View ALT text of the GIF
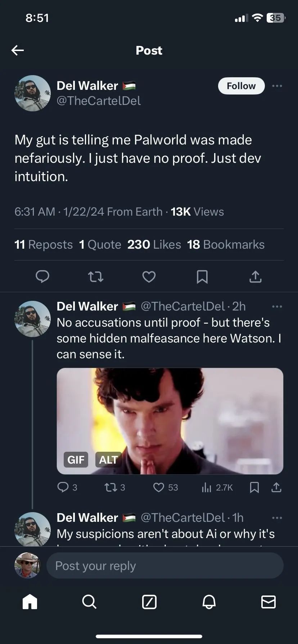Screen dimensions: 298x644 click(x=108, y=460)
